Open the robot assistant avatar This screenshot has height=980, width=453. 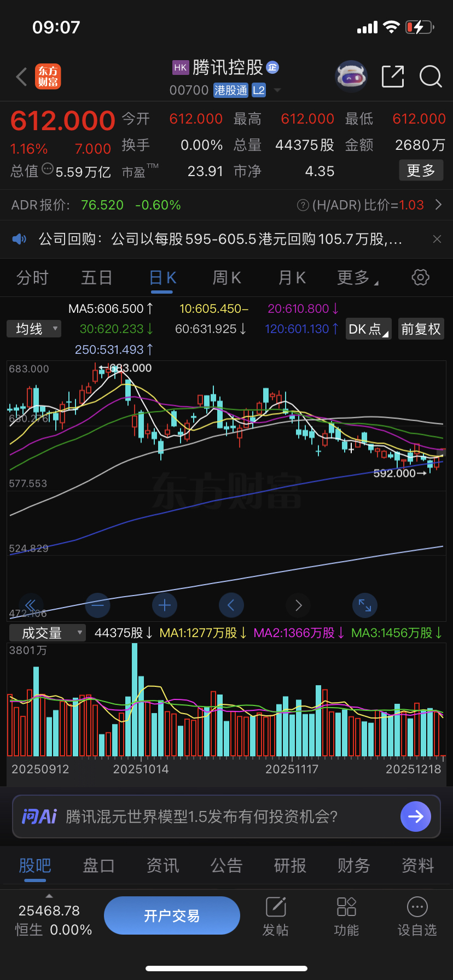(351, 77)
